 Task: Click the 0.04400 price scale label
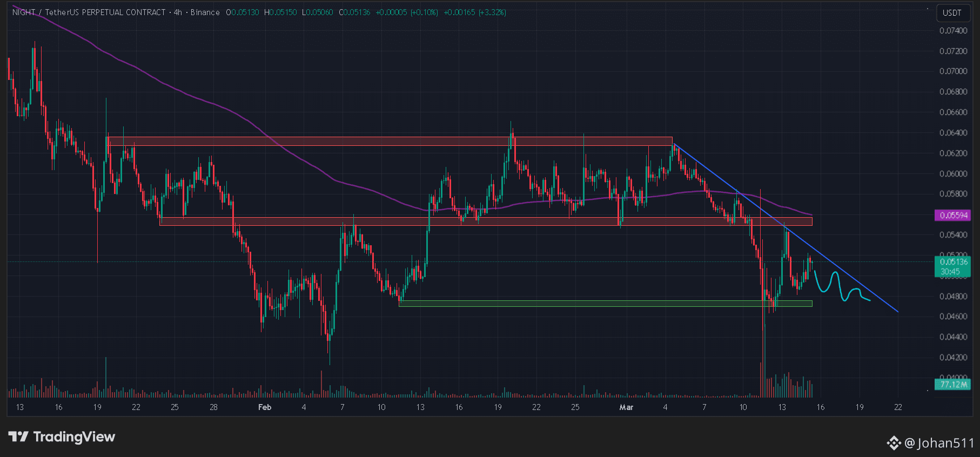point(953,337)
